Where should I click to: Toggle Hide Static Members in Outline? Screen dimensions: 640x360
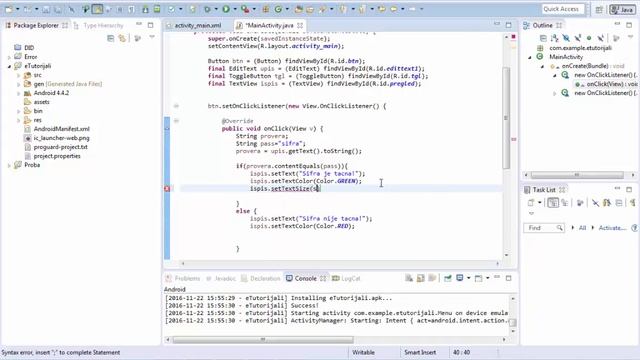click(x=577, y=38)
